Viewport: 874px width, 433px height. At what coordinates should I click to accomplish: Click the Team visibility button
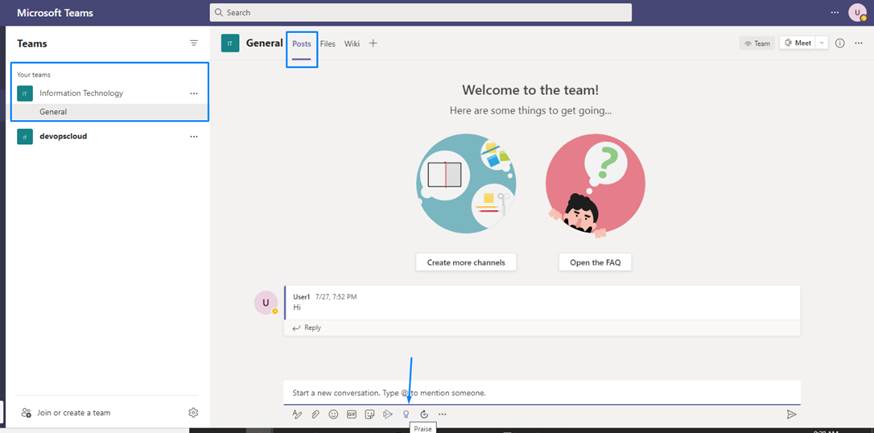tap(757, 43)
